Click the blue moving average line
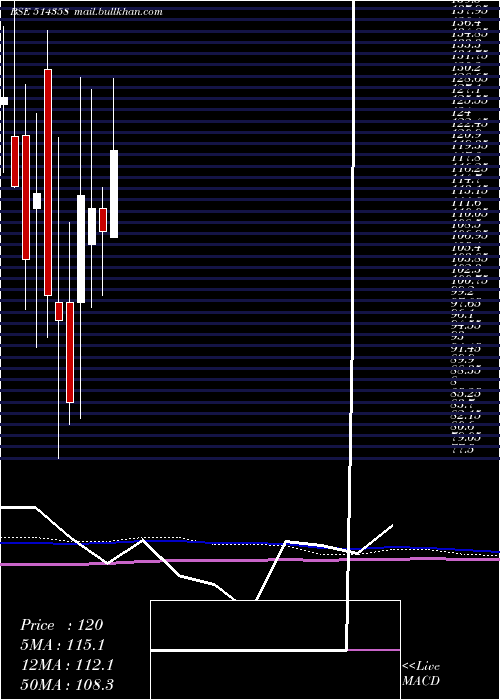 (x=250, y=544)
